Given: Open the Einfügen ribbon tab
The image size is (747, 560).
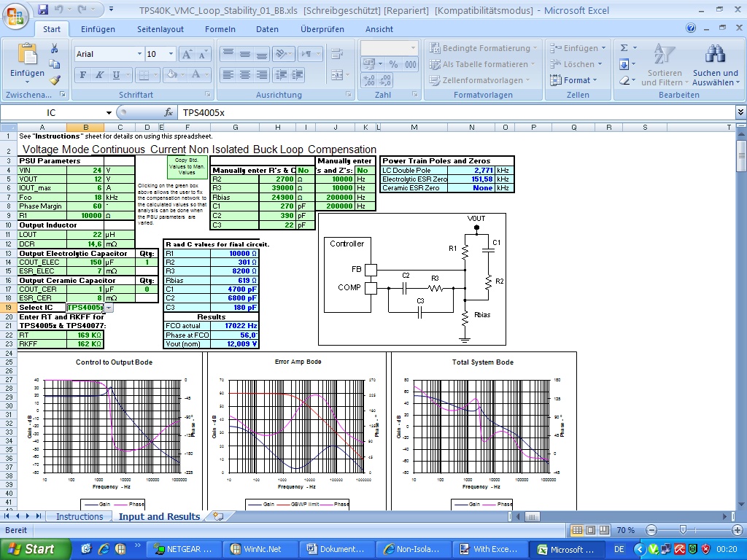Looking at the screenshot, I should click(98, 29).
